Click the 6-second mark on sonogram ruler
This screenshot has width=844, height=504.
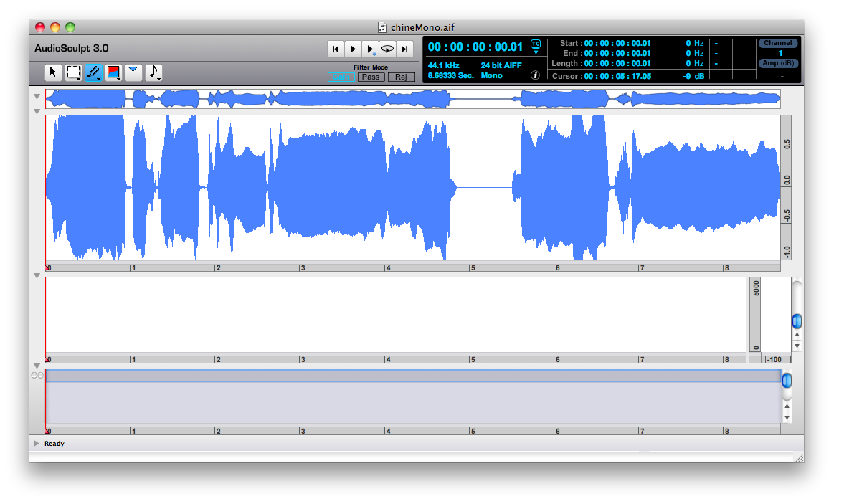tap(557, 359)
